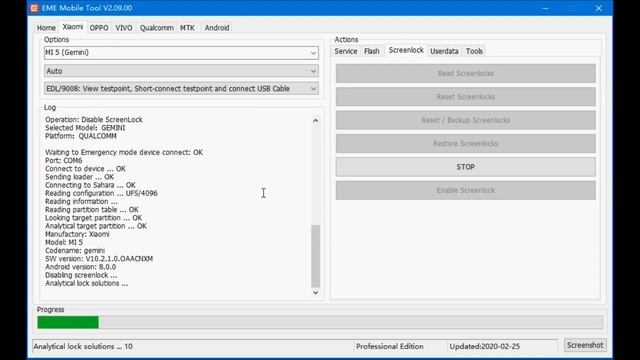Click the Enable Screenlock button
640x360 pixels.
click(x=466, y=190)
